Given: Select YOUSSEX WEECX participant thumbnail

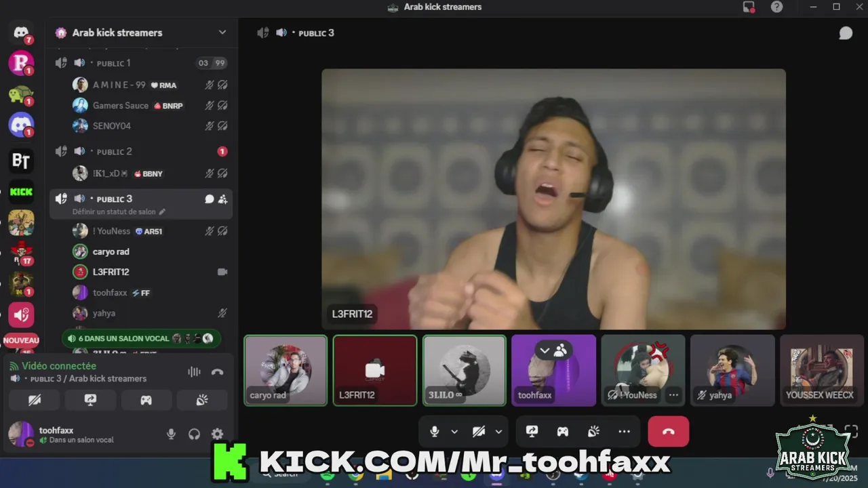Looking at the screenshot, I should point(821,371).
